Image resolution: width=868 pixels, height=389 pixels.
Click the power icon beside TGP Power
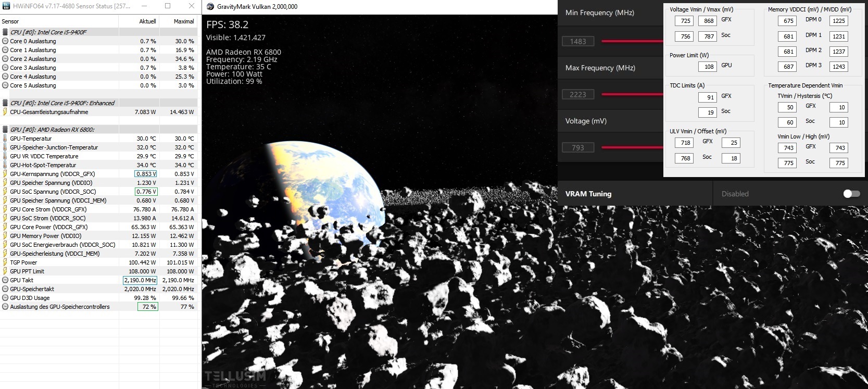coord(5,262)
